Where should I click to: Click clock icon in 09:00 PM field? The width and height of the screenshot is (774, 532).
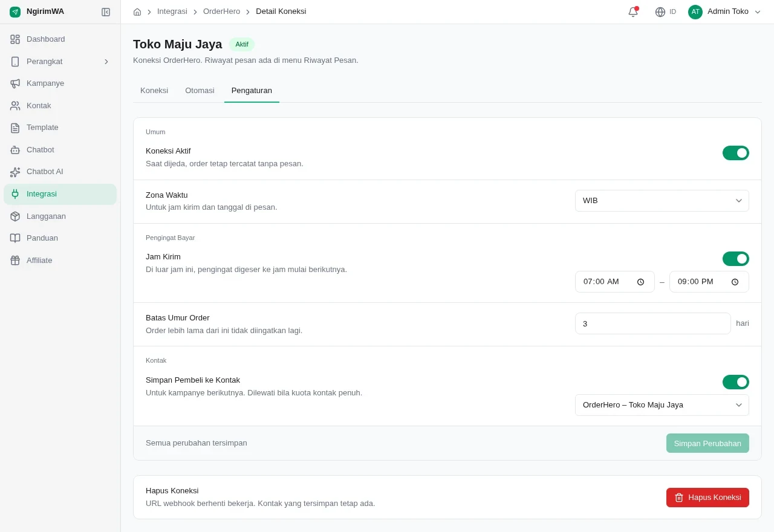tap(735, 282)
